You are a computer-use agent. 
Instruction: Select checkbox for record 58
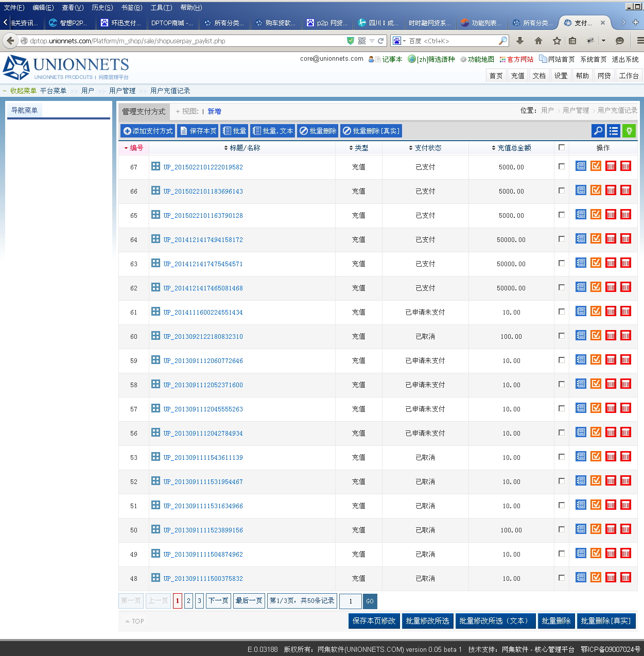coord(562,384)
